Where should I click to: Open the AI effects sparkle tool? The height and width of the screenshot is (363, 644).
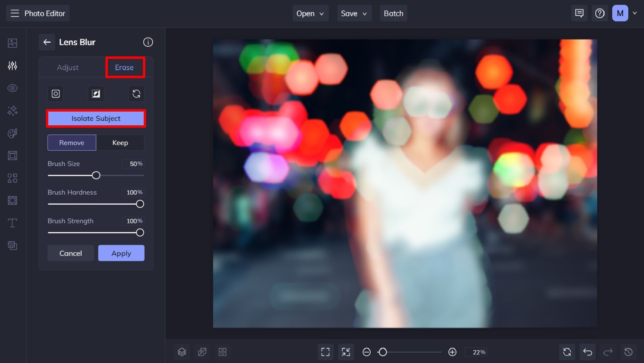click(12, 110)
